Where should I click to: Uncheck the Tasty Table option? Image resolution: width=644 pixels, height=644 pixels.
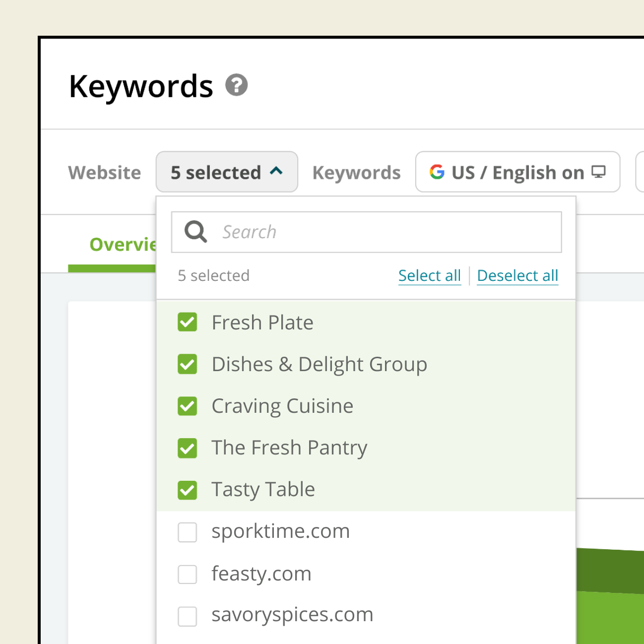188,490
